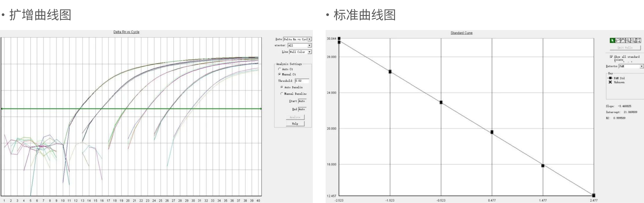Click the Unknown X key marker
Image resolution: width=644 pixels, height=203 pixels.
click(x=610, y=82)
